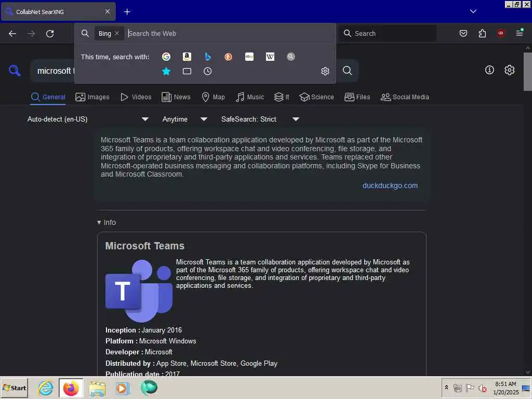Open Windows Media Player taskbar icon

[123, 388]
